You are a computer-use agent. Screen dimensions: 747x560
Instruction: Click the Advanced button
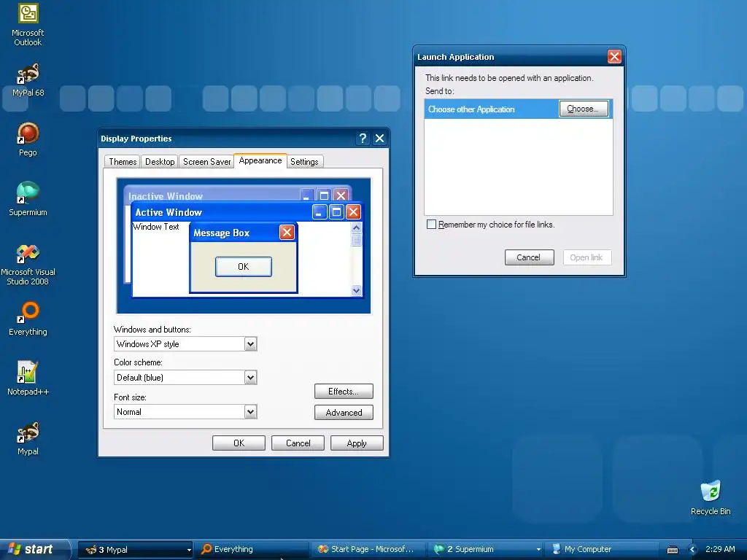tap(344, 413)
